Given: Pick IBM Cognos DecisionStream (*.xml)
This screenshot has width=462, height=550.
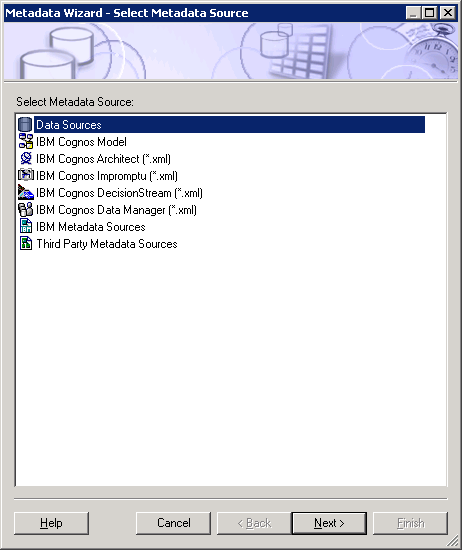Looking at the screenshot, I should point(119,193).
